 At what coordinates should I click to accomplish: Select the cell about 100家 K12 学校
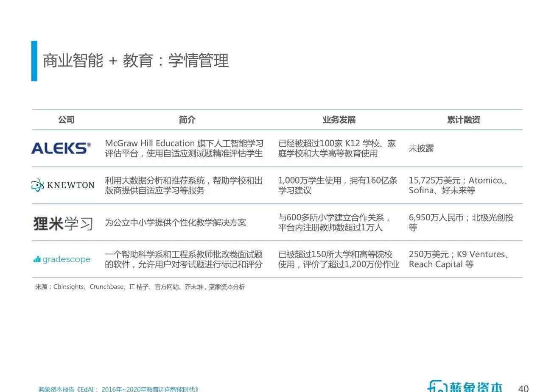[x=337, y=148]
